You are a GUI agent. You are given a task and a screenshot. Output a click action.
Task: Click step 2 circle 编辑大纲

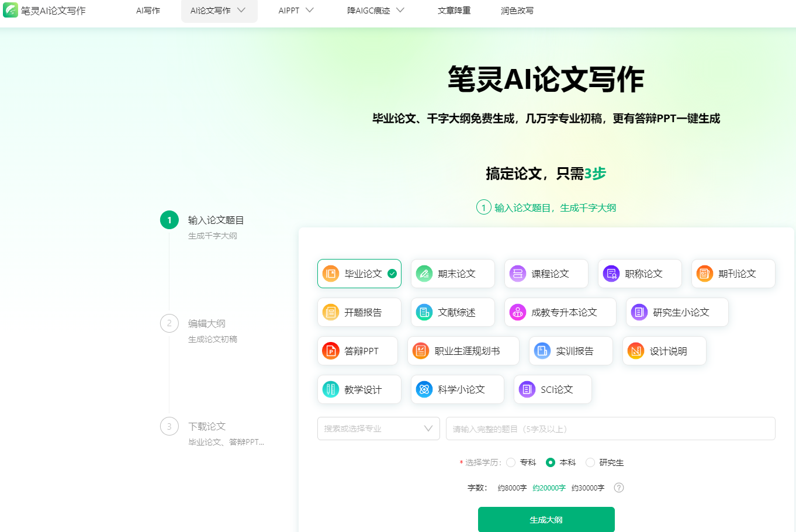click(169, 323)
